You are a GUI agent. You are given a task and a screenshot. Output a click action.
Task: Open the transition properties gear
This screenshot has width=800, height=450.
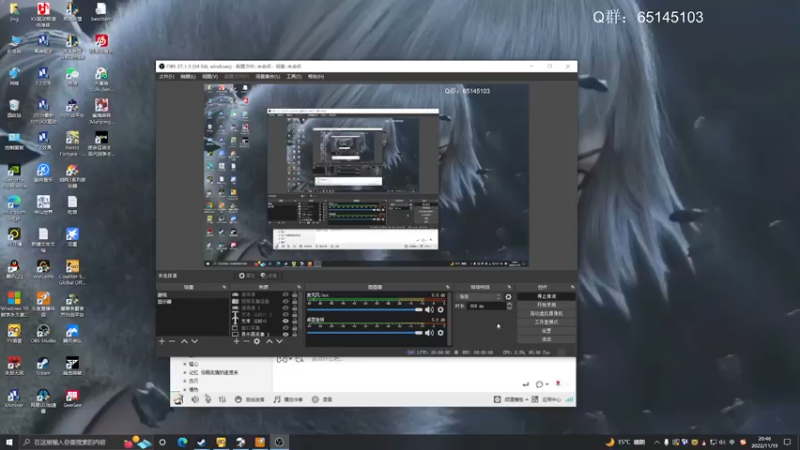click(508, 296)
